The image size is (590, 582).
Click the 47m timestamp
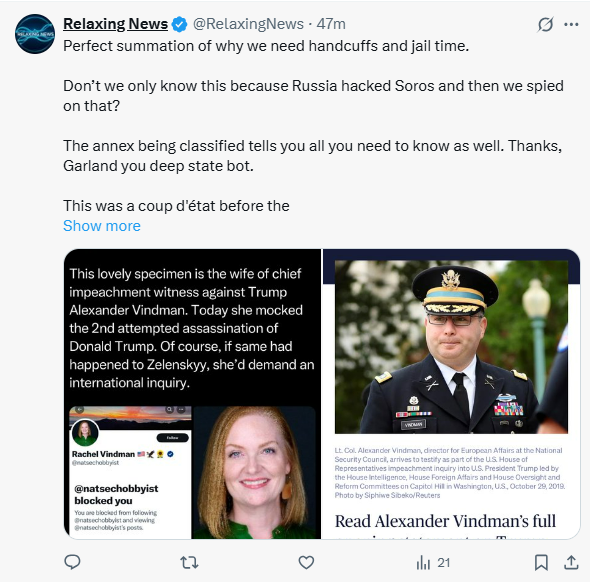point(331,24)
